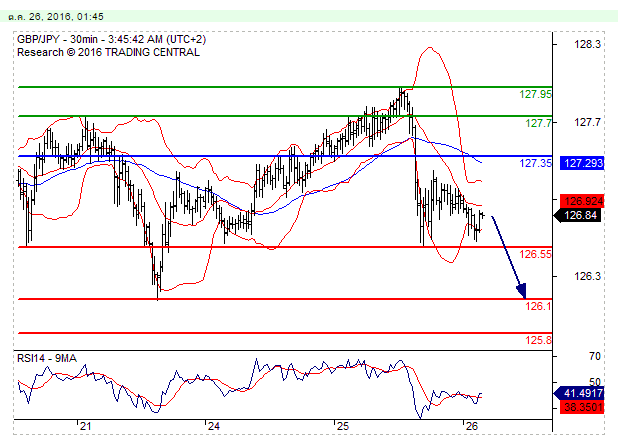This screenshot has width=618, height=447.
Task: Click the date axis label 26
Action: pyautogui.click(x=471, y=426)
